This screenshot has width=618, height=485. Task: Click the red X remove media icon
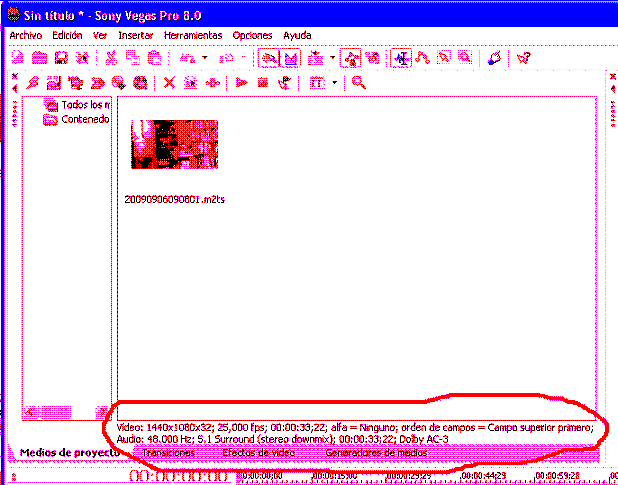[x=169, y=83]
